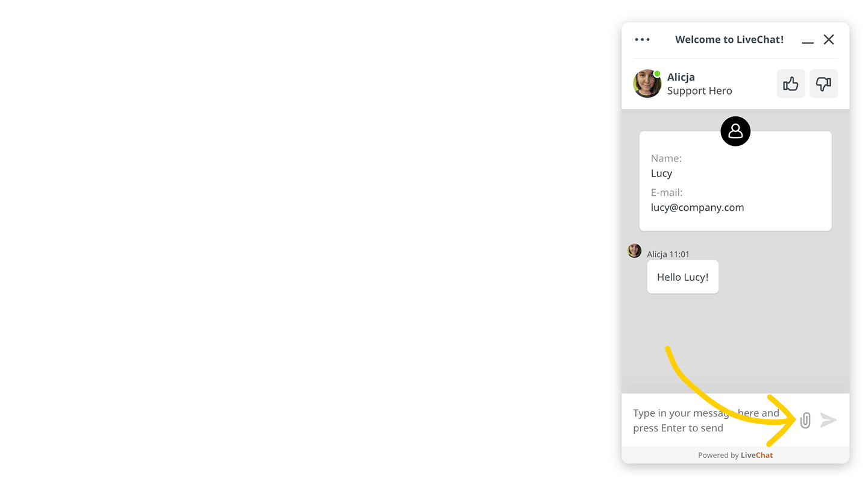Image resolution: width=868 pixels, height=482 pixels.
Task: Click the send message icon
Action: pyautogui.click(x=829, y=420)
